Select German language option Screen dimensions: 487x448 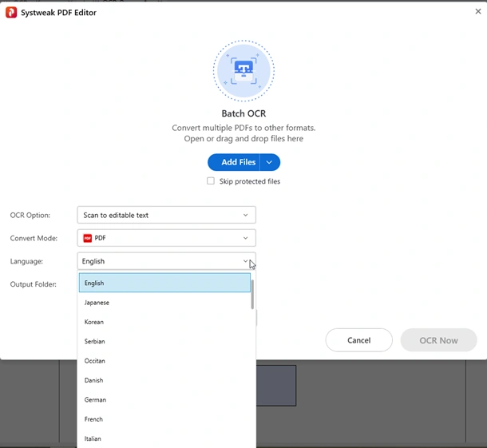pos(164,400)
